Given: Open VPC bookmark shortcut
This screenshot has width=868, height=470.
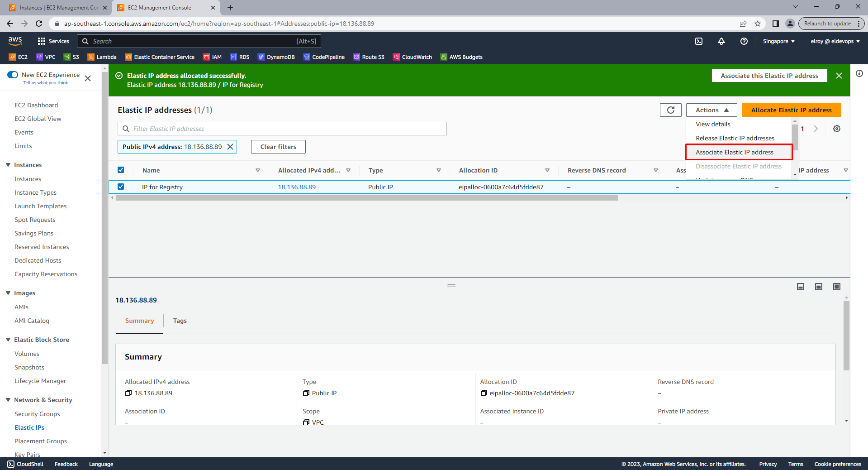Looking at the screenshot, I should click(46, 57).
